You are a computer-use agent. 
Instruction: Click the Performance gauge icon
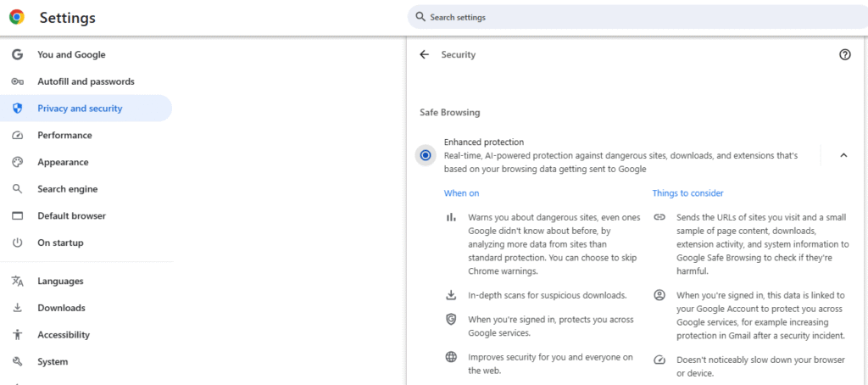pos(18,135)
